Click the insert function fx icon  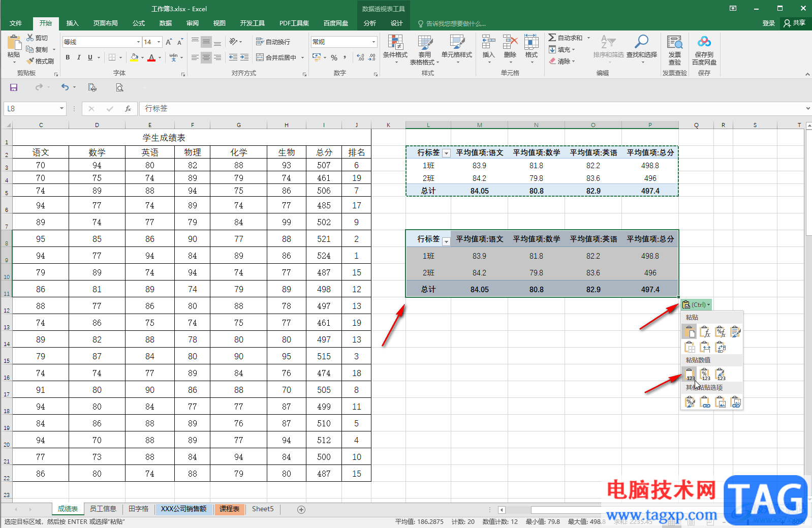pyautogui.click(x=128, y=109)
